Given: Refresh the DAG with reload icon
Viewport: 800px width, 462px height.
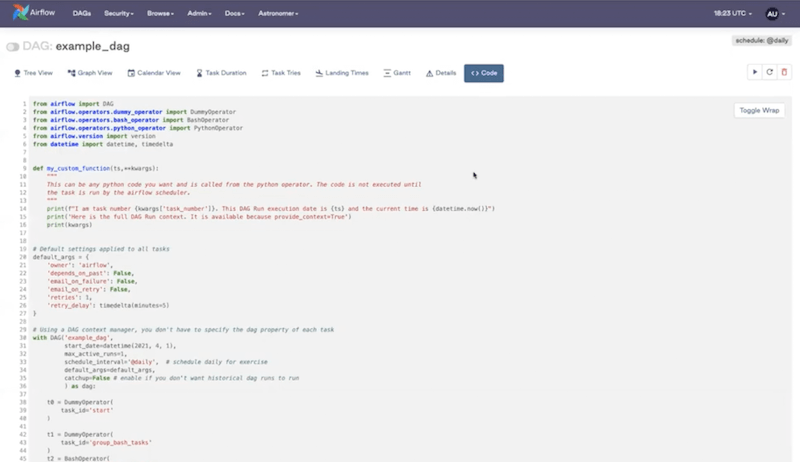Looking at the screenshot, I should pos(769,72).
